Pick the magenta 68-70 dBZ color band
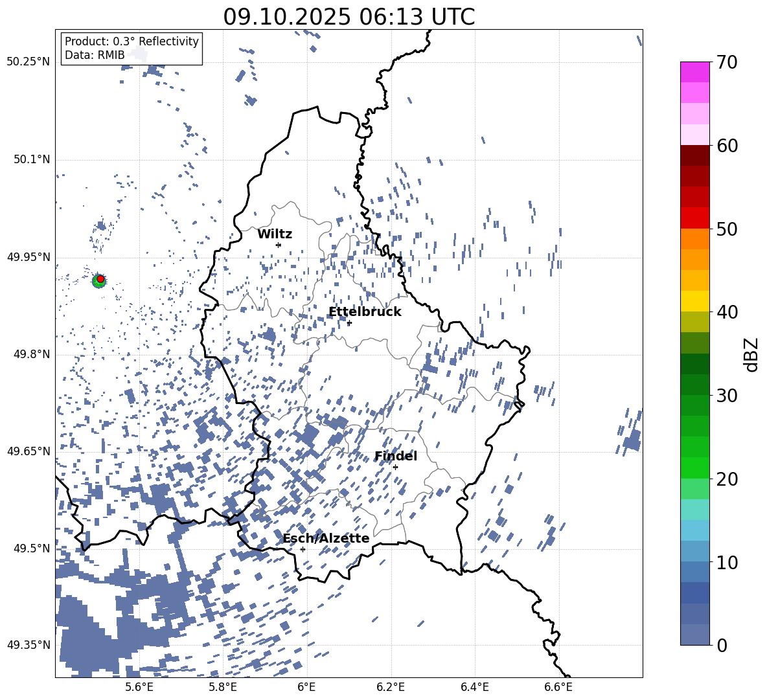This screenshot has height=700, width=767. click(694, 72)
